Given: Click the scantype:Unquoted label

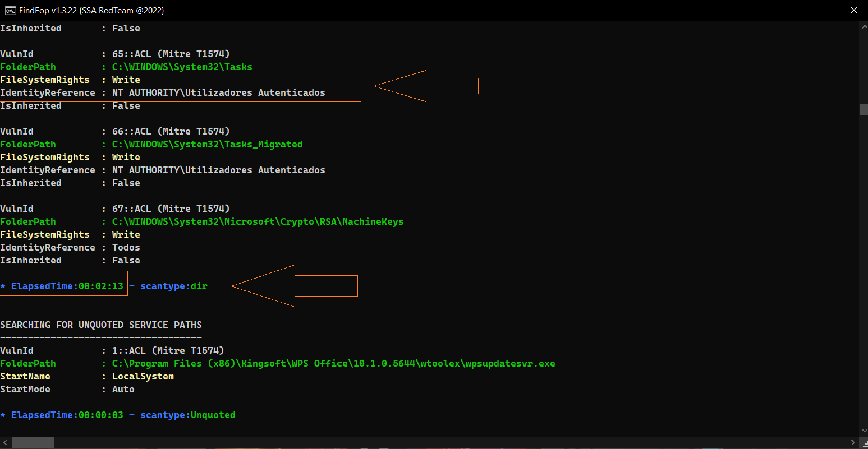Looking at the screenshot, I should tap(188, 415).
